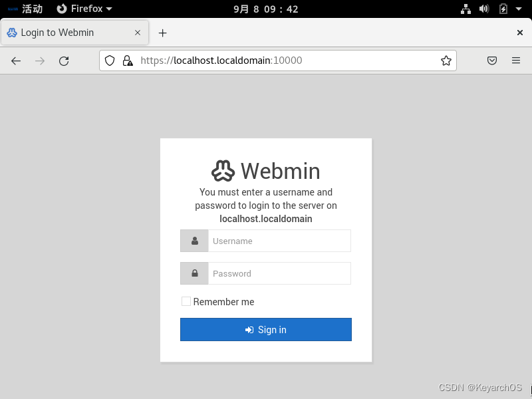
Task: Click the 'localhost.localdomain' server name text
Action: (265, 219)
